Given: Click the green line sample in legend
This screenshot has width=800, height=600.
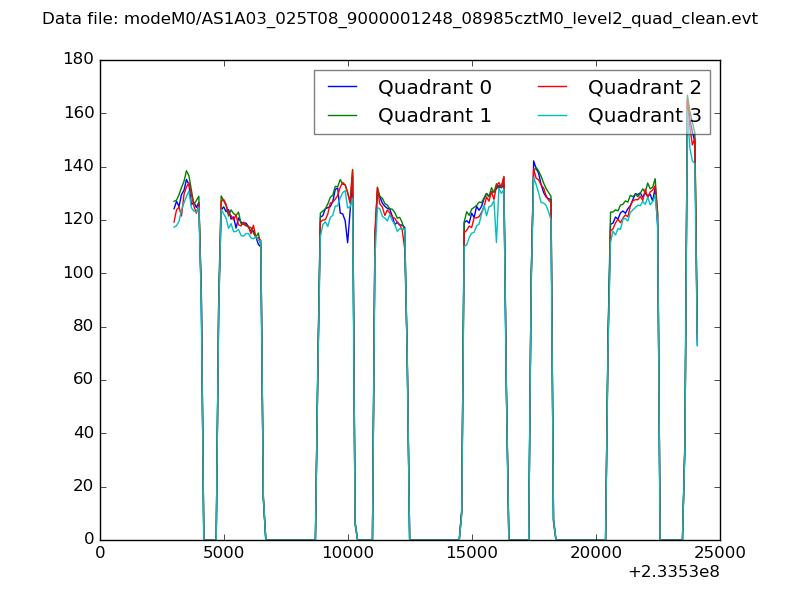Looking at the screenshot, I should point(342,115).
